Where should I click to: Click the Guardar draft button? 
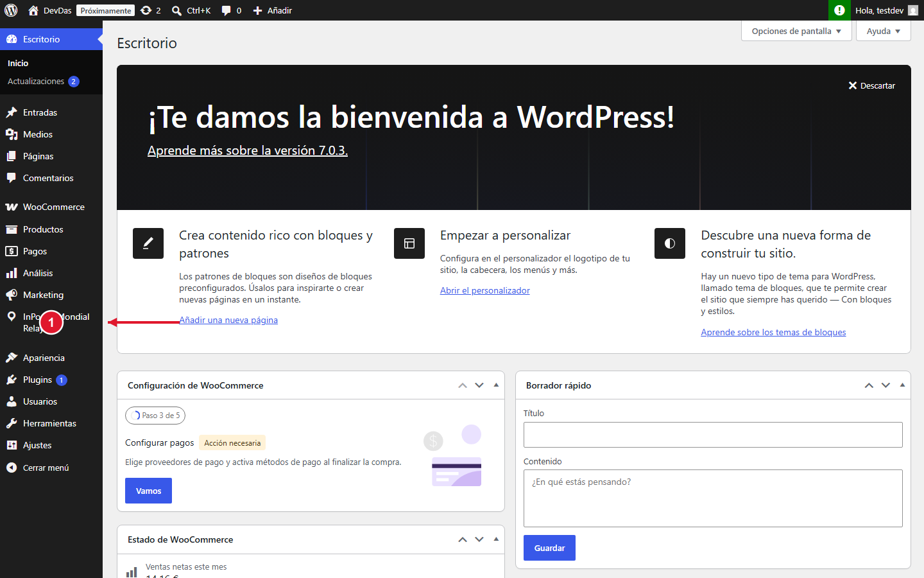[x=549, y=548]
